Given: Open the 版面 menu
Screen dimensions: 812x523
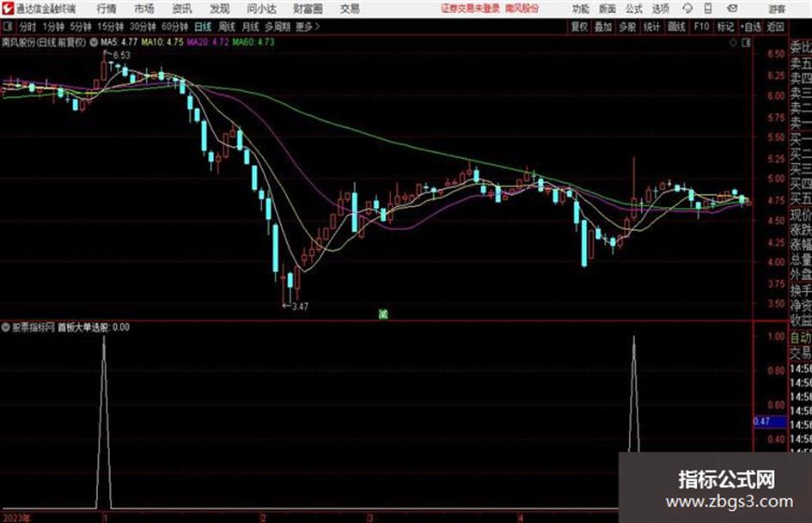Looking at the screenshot, I should (x=607, y=9).
